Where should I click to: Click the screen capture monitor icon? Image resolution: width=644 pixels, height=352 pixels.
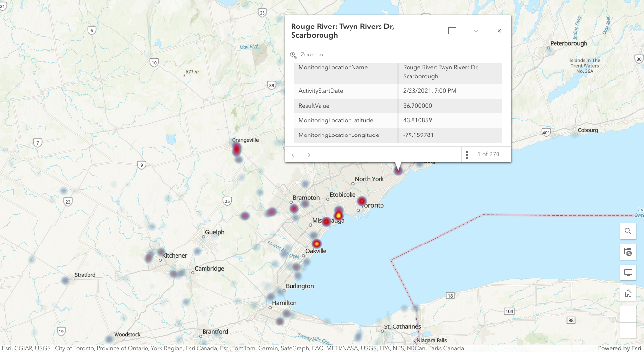pos(628,272)
